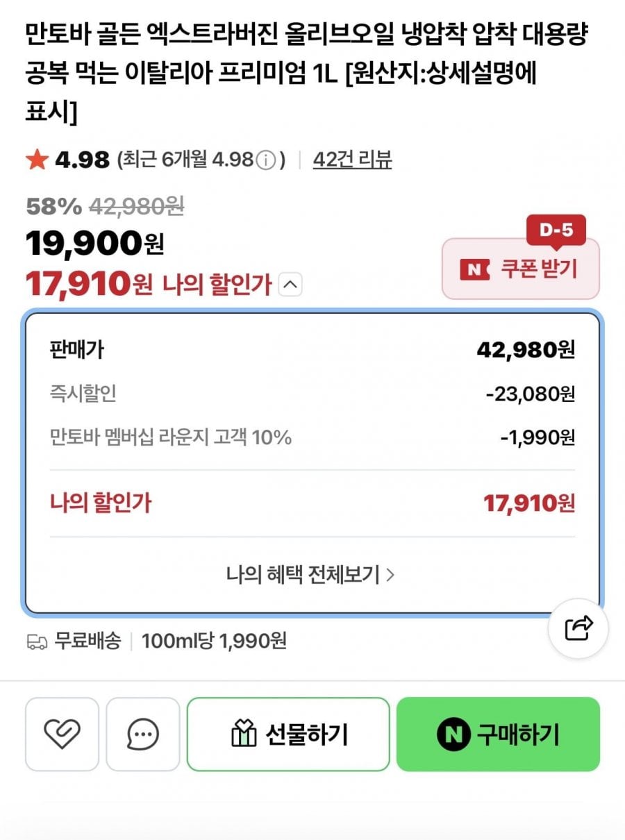Tap the red star rating icon
The image size is (625, 840).
(x=36, y=160)
